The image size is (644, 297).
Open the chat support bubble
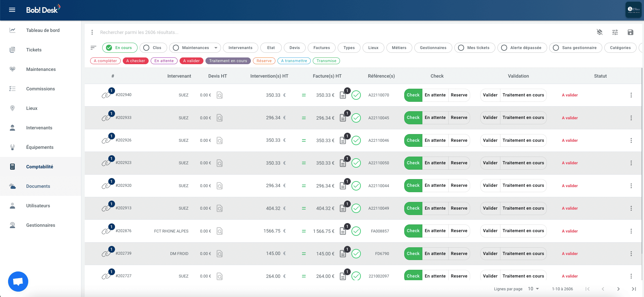18,282
